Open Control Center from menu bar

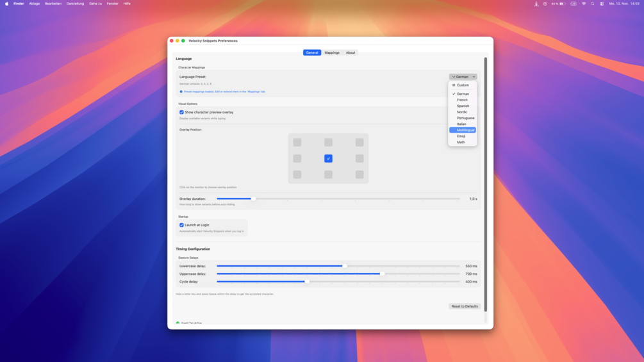pyautogui.click(x=602, y=4)
